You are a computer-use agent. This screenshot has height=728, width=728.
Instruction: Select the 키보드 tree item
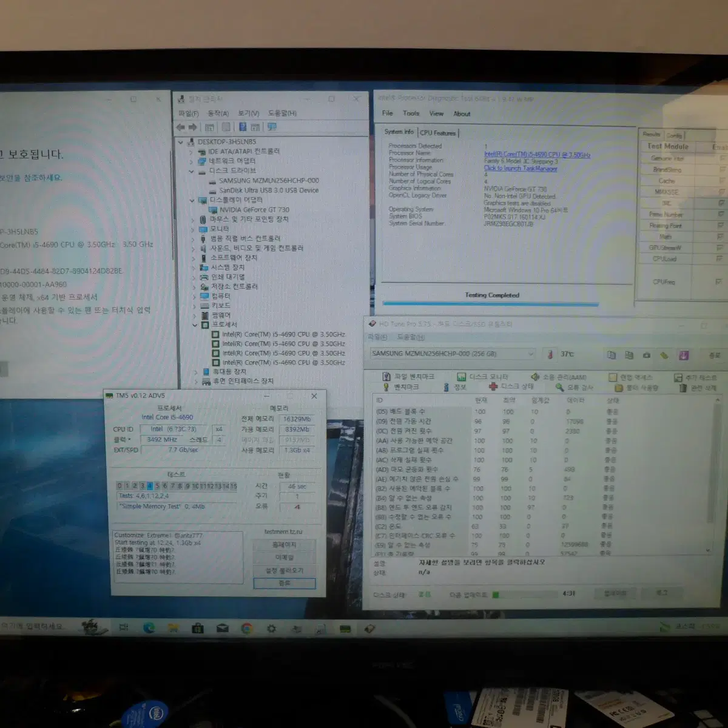pyautogui.click(x=221, y=306)
